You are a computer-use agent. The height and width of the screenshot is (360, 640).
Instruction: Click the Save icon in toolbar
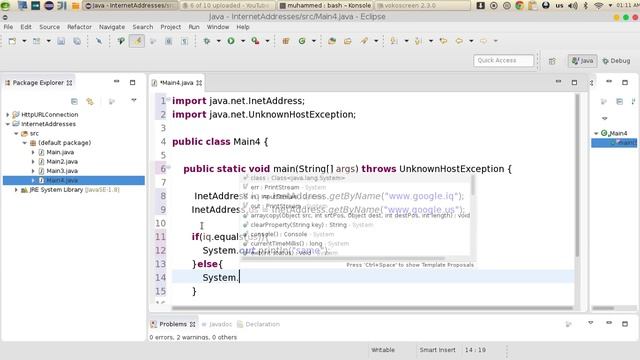(x=61, y=41)
